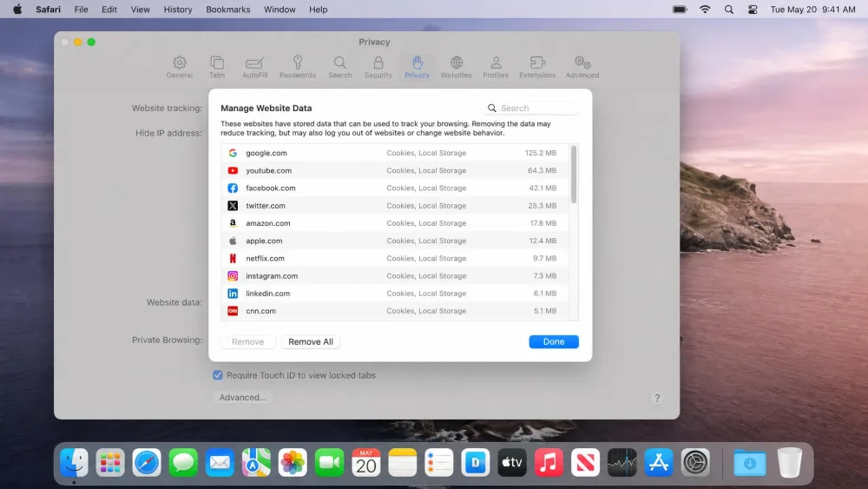
Task: Click the Facebook favicon icon
Action: coord(233,188)
